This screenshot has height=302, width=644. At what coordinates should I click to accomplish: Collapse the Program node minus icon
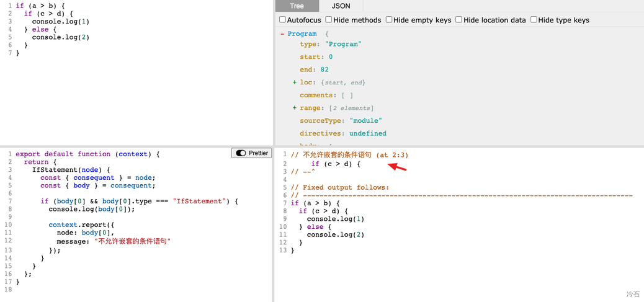coord(282,34)
